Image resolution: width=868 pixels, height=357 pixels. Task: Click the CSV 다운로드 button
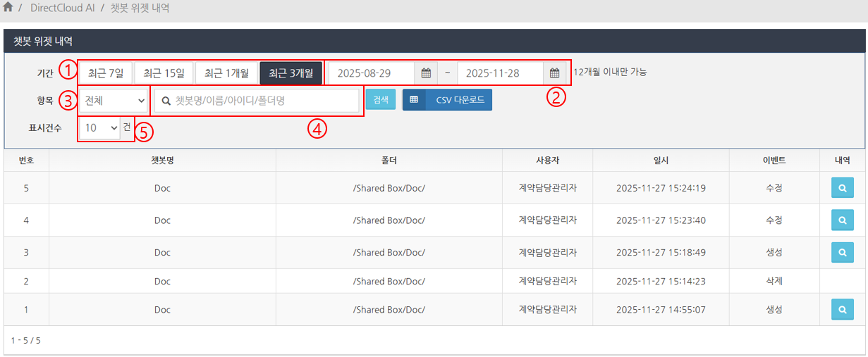pyautogui.click(x=447, y=100)
